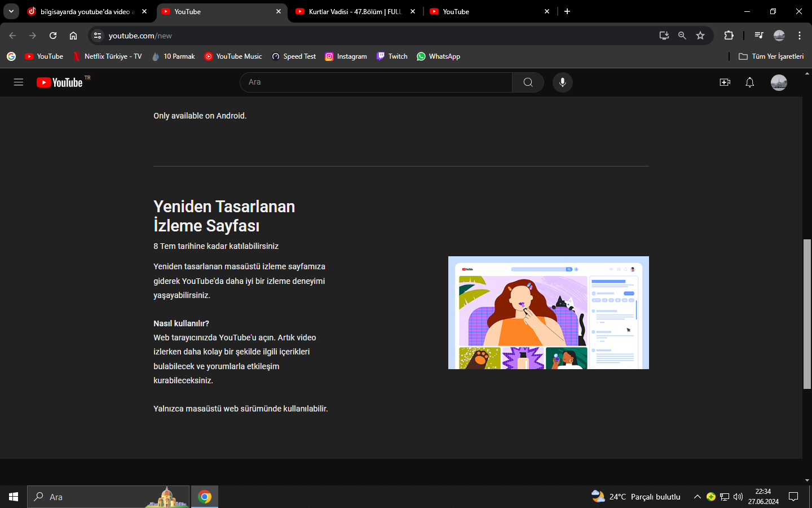Open Chrome three-dot menu
Image resolution: width=812 pixels, height=508 pixels.
tap(800, 36)
